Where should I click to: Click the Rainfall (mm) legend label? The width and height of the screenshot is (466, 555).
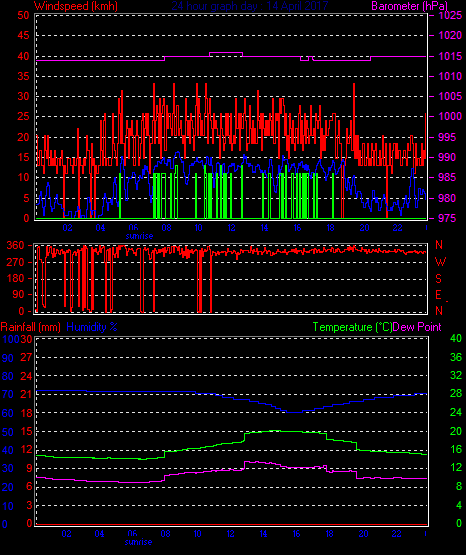tap(31, 327)
